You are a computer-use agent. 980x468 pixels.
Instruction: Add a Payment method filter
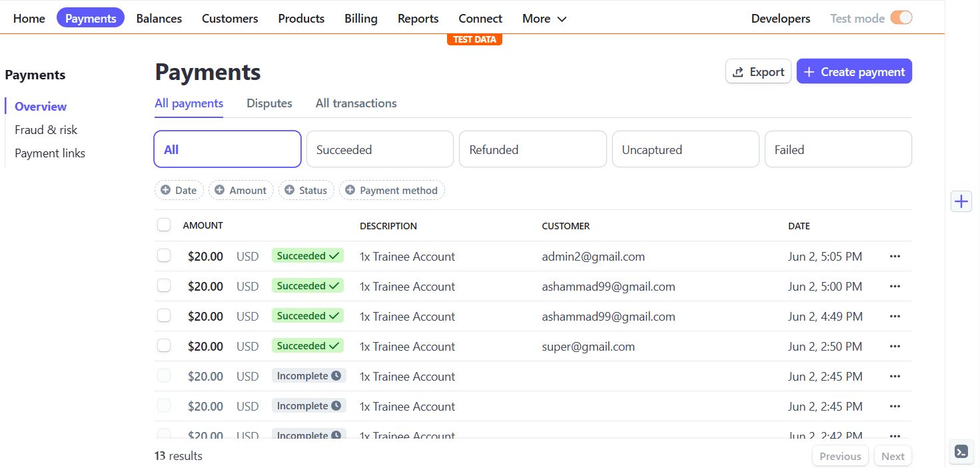pyautogui.click(x=392, y=190)
